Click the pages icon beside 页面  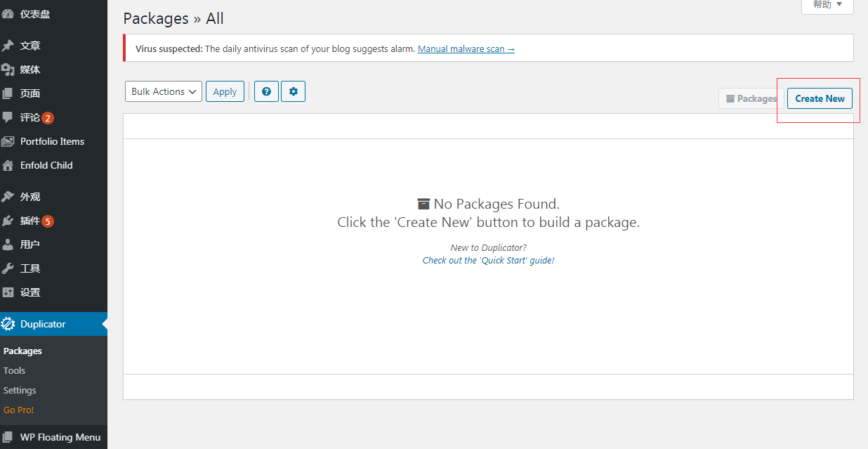click(x=8, y=93)
